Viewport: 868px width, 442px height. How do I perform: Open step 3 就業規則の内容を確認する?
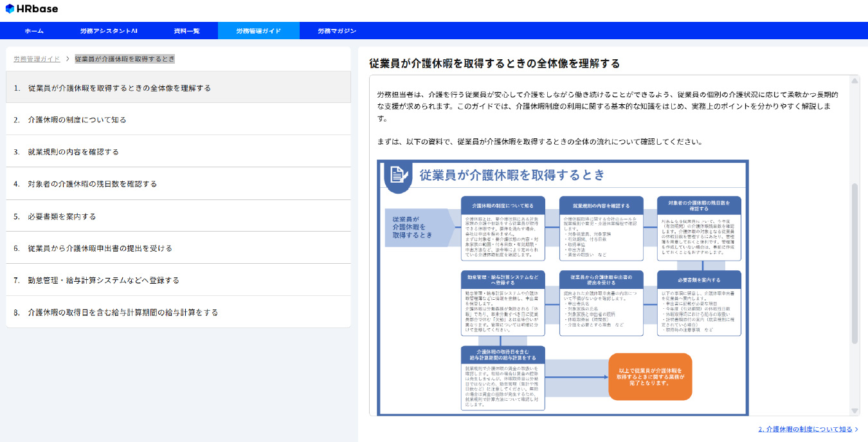point(73,152)
